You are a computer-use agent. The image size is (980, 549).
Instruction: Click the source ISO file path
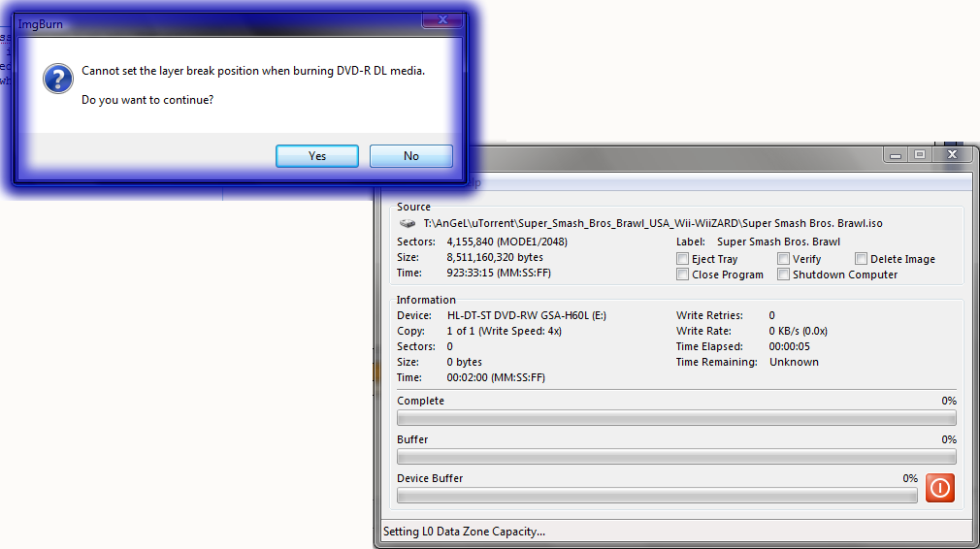pos(652,223)
